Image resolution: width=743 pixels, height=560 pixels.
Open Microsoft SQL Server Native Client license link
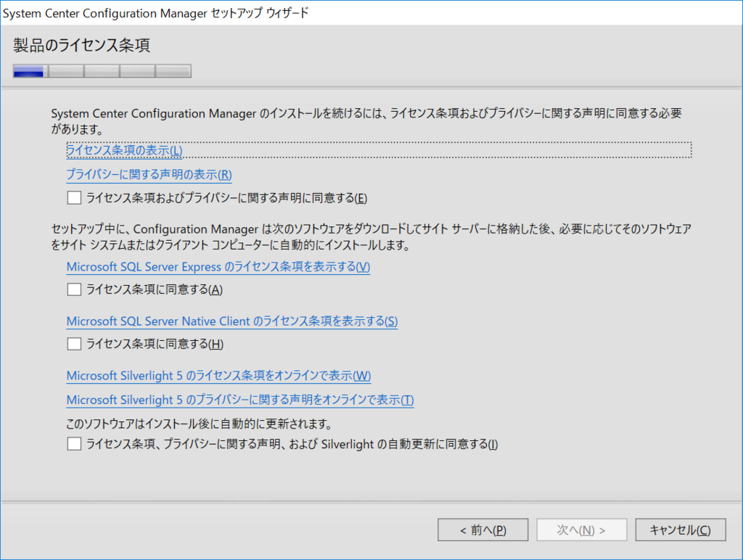pos(231,321)
